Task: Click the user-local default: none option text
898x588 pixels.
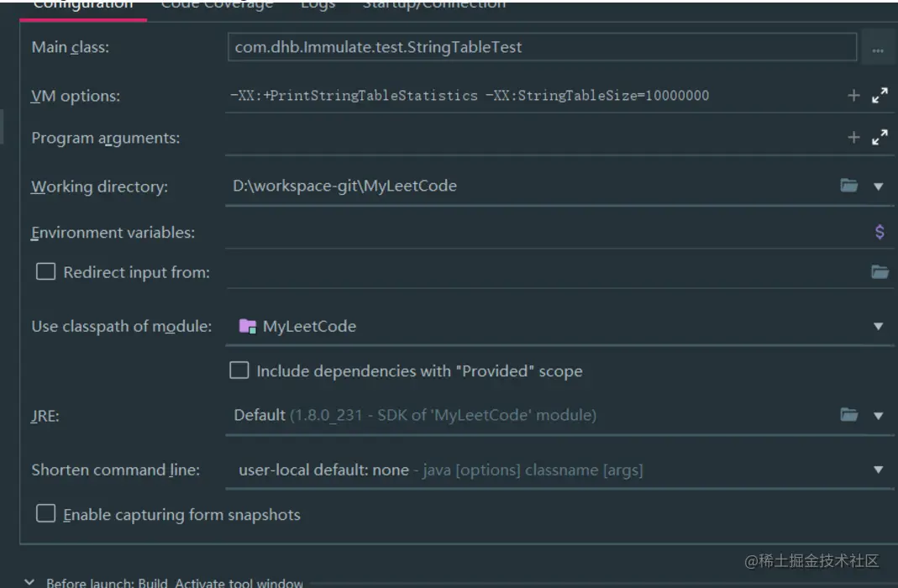Action: (323, 470)
